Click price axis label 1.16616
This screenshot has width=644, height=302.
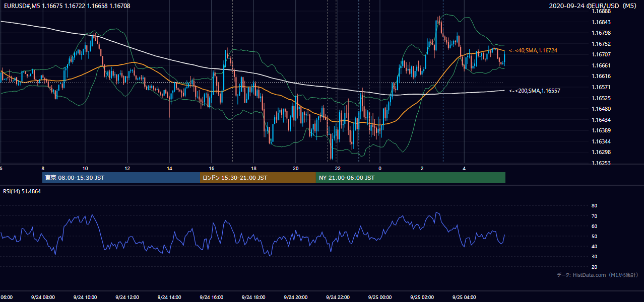[601, 76]
